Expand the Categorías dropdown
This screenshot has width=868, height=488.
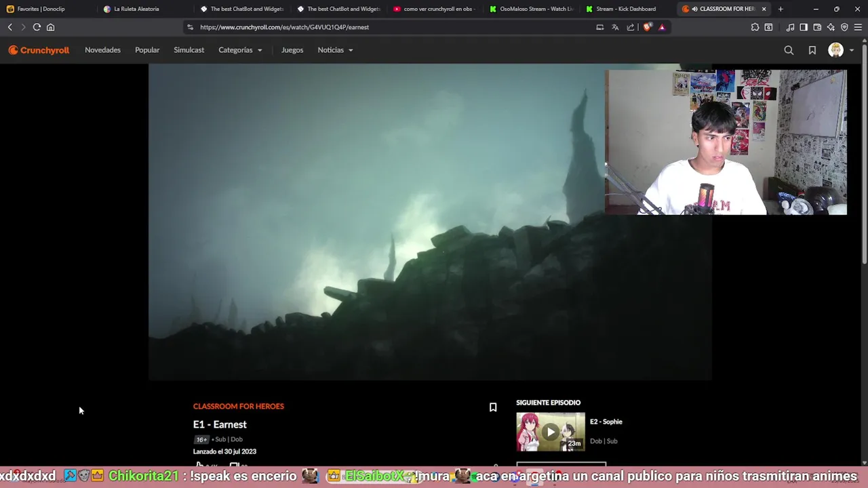[x=240, y=50]
